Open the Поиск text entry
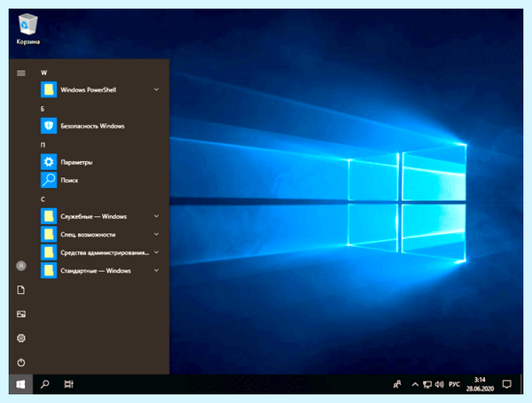Viewport: 532px width, 403px height. pos(69,181)
